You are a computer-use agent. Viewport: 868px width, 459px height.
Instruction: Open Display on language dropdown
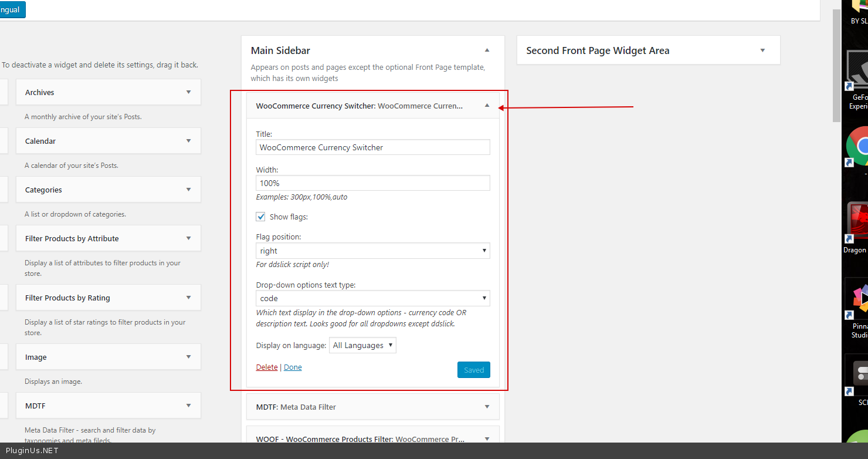pyautogui.click(x=362, y=345)
